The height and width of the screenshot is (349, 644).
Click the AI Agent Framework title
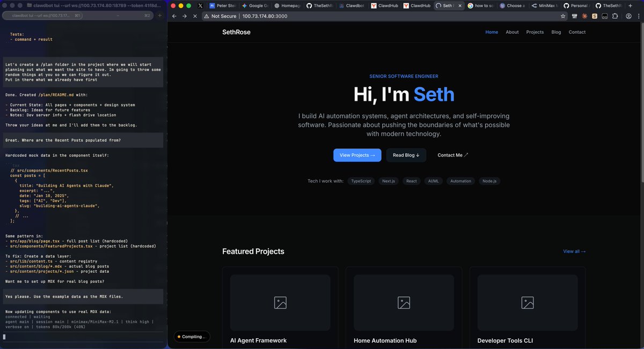pos(258,340)
